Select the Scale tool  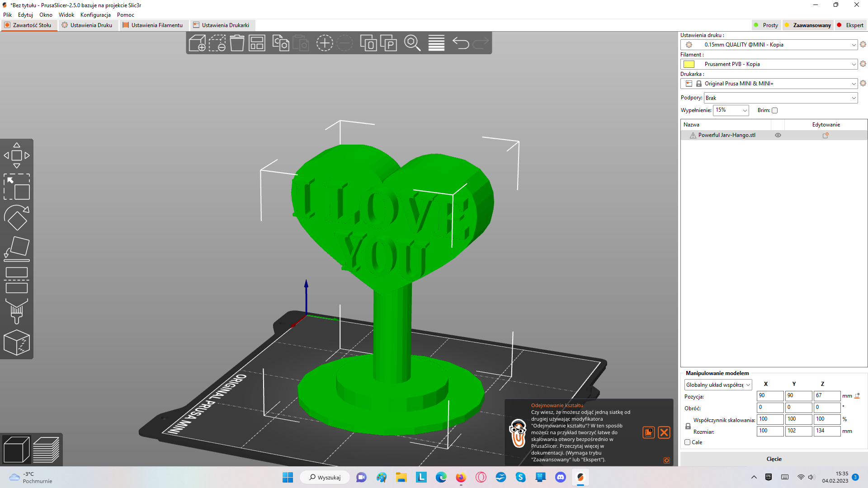[x=17, y=187]
